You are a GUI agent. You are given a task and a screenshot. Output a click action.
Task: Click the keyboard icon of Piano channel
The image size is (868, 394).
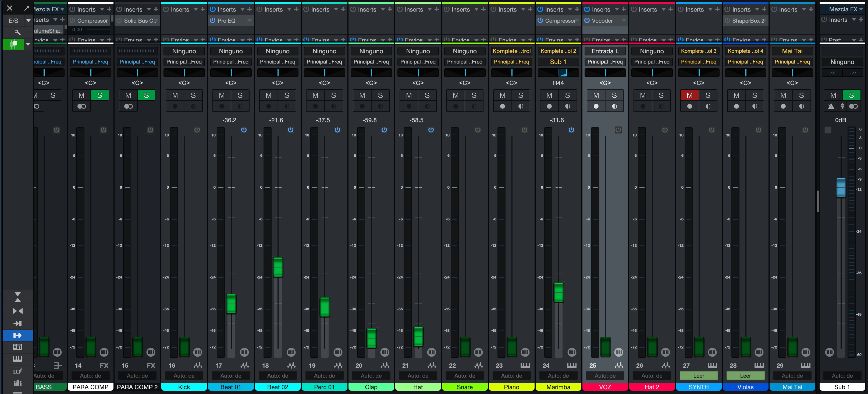click(x=525, y=365)
